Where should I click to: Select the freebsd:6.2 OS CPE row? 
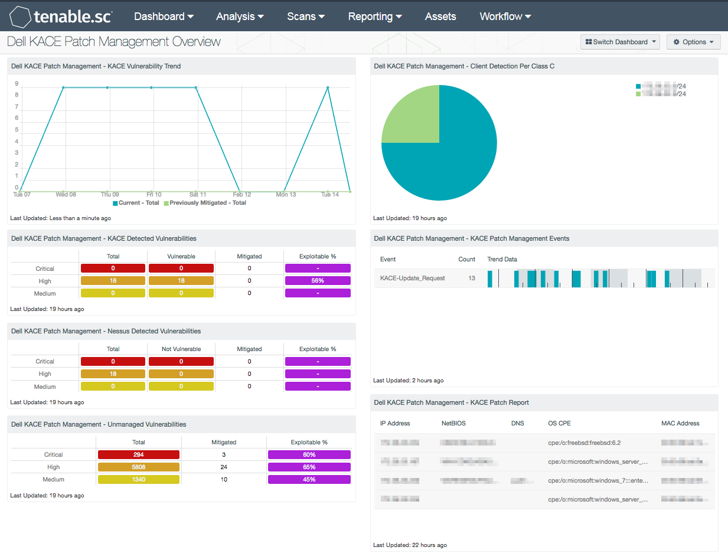click(544, 443)
